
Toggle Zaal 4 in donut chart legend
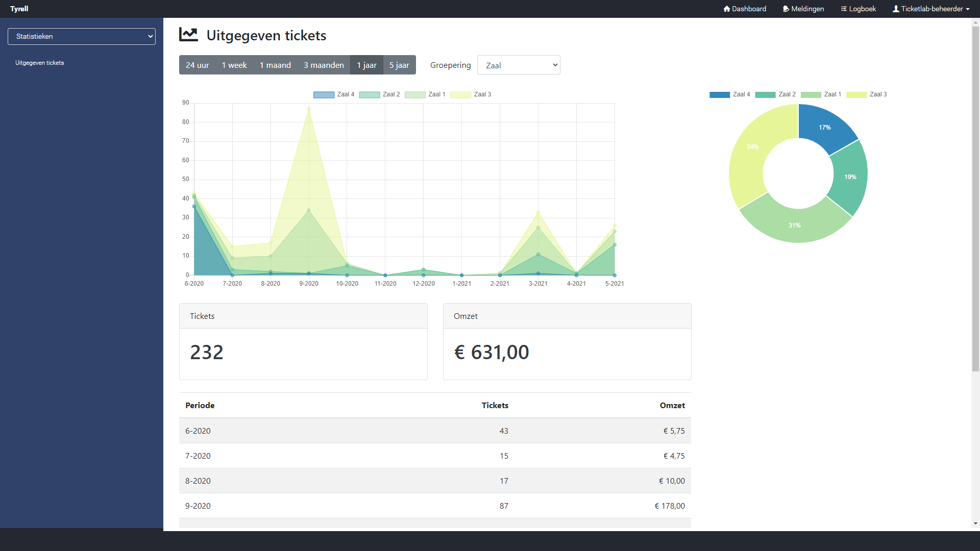point(730,94)
